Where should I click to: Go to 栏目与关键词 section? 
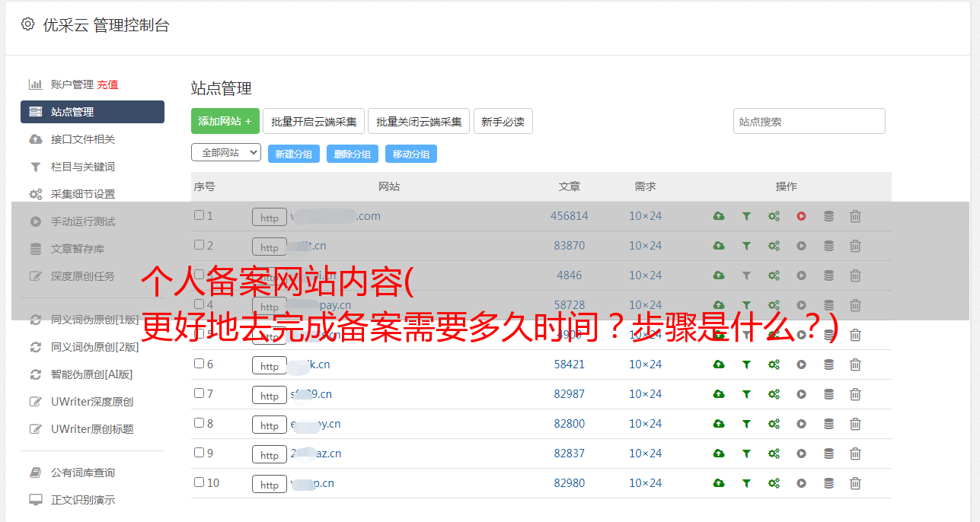point(83,167)
